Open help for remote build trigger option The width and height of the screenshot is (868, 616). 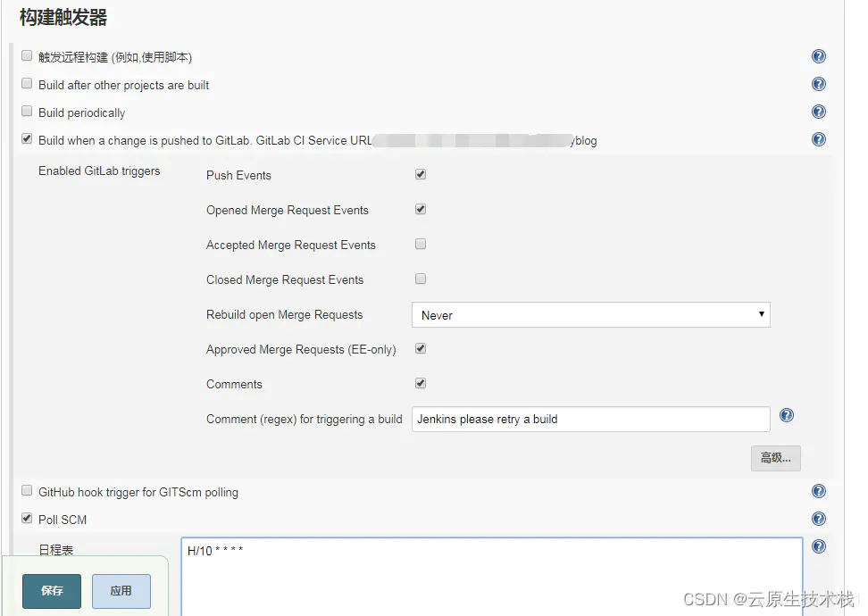click(x=818, y=56)
